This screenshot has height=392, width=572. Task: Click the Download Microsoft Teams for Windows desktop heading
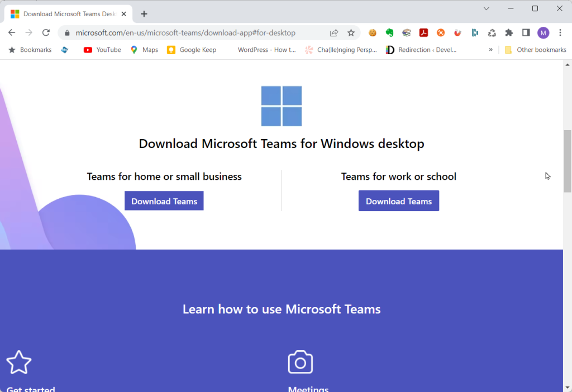(282, 144)
